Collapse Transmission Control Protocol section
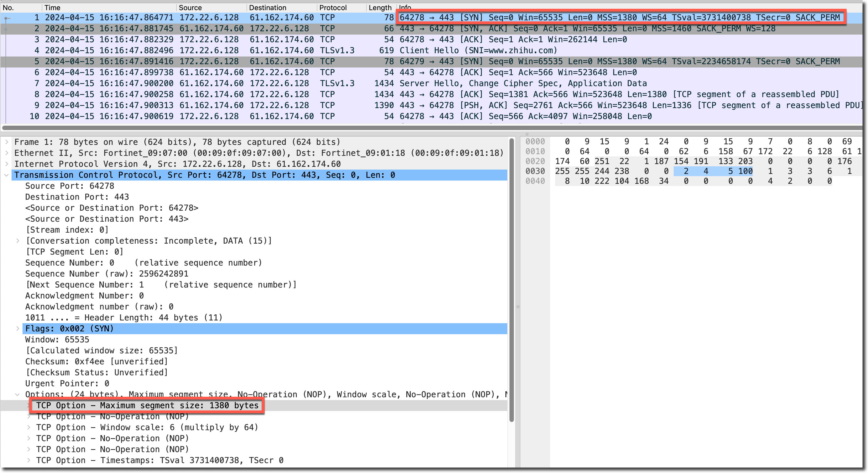This screenshot has width=868, height=473. [x=6, y=175]
